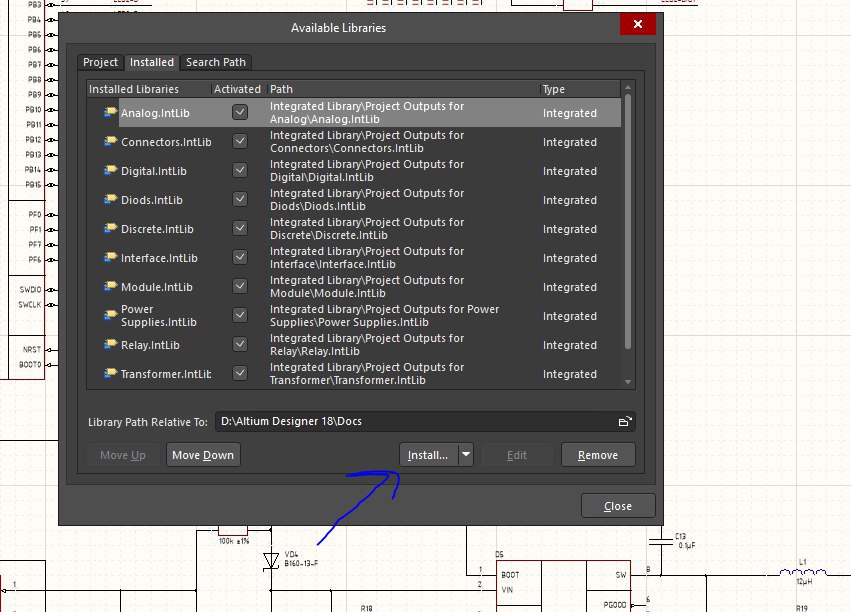Click the library list scroll up arrow
The width and height of the screenshot is (851, 612).
pyautogui.click(x=628, y=87)
